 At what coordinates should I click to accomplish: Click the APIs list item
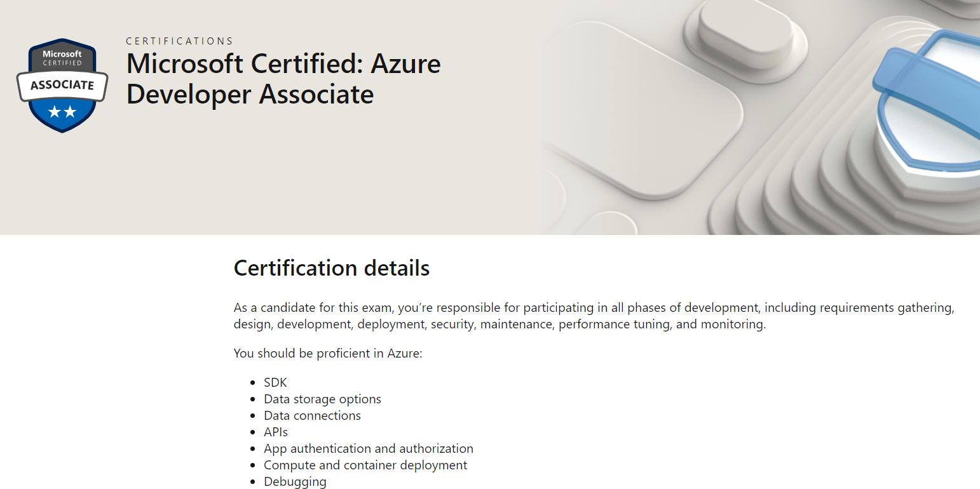tap(276, 432)
